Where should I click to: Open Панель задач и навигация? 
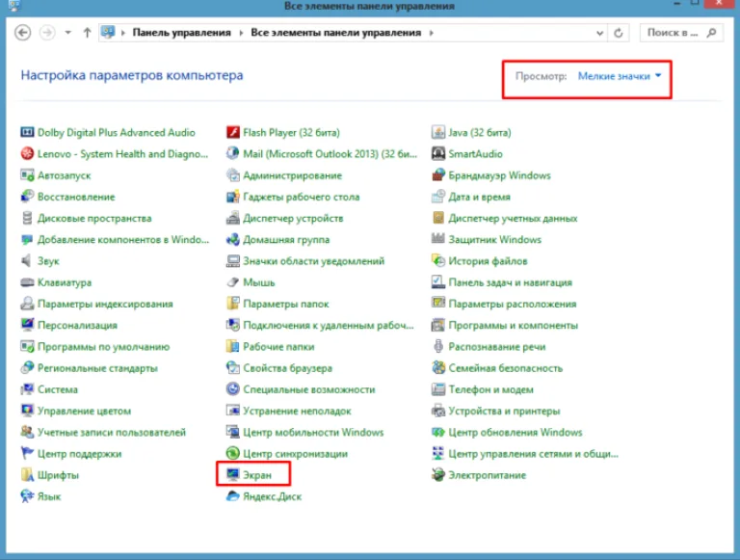(x=510, y=282)
